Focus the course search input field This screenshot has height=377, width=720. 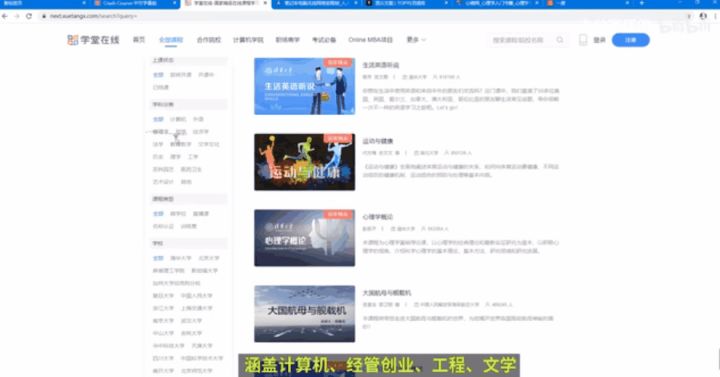521,40
